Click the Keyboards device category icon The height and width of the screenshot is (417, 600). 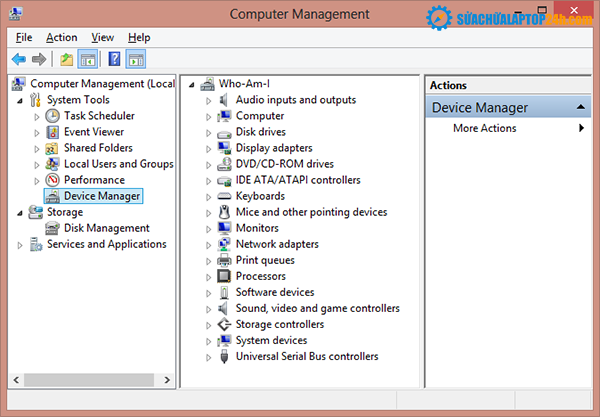tap(225, 196)
